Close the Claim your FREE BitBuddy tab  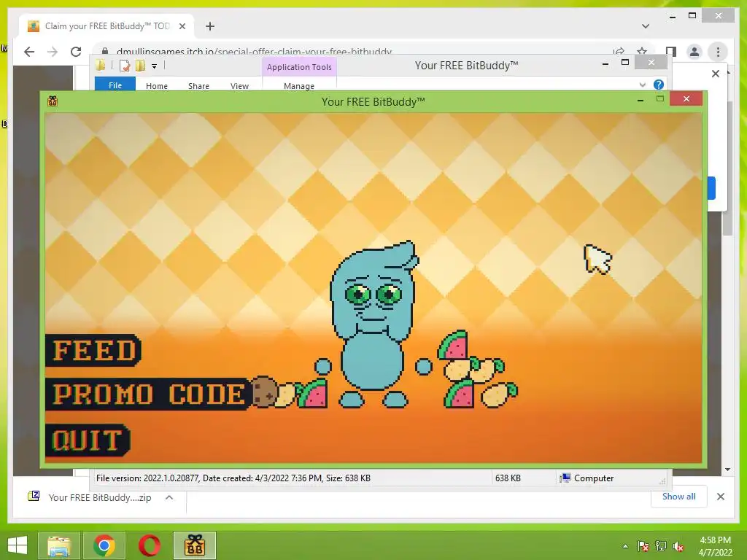tap(182, 26)
